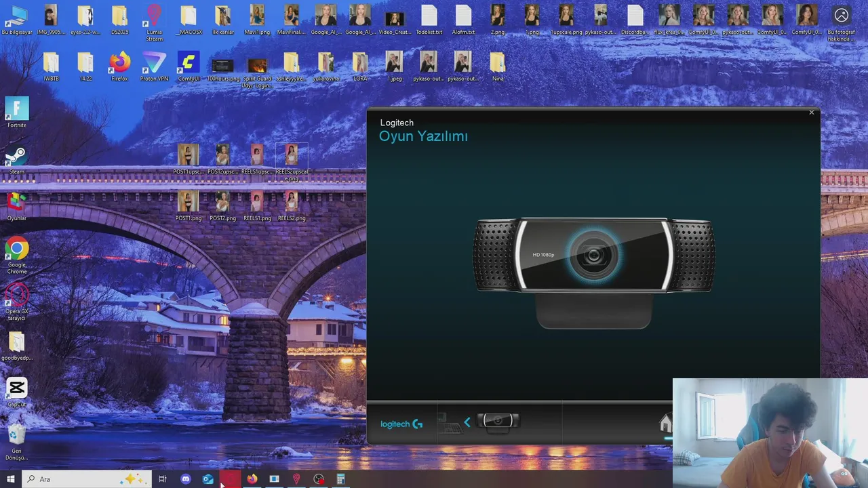Screen dimensions: 868x488
Task: Select the LORA folder
Action: [360, 67]
